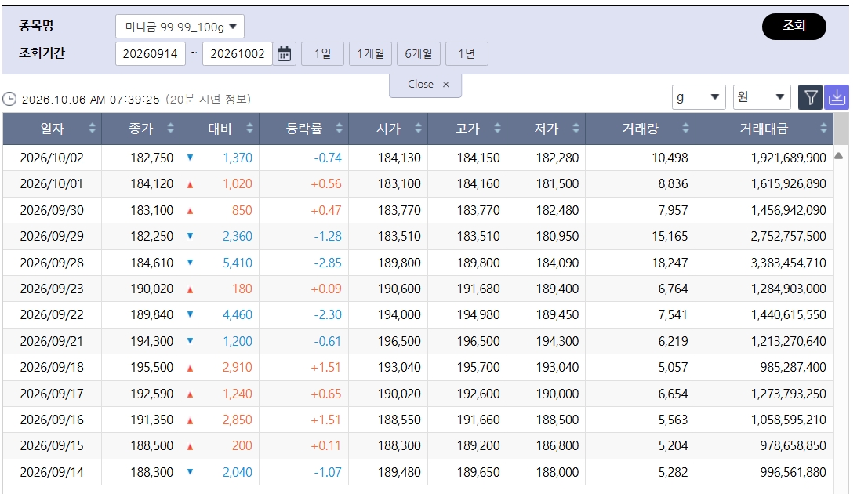Image resolution: width=868 pixels, height=494 pixels.
Task: Click the trade amount 1,921,689,900
Action: pyautogui.click(x=788, y=158)
